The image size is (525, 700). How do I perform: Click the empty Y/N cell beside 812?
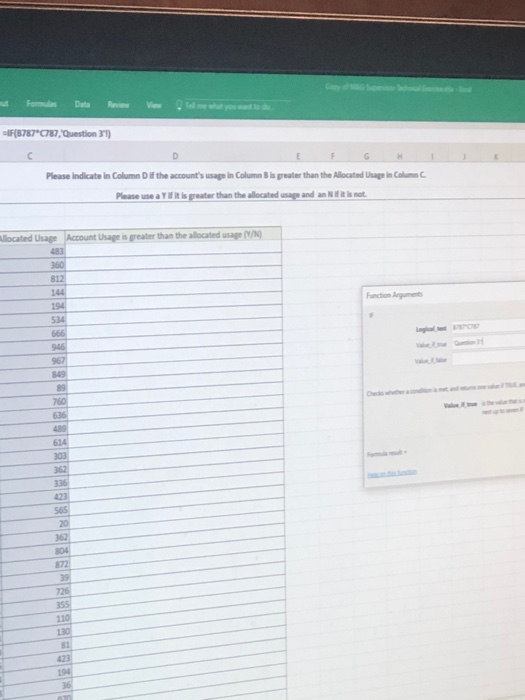tap(174, 275)
